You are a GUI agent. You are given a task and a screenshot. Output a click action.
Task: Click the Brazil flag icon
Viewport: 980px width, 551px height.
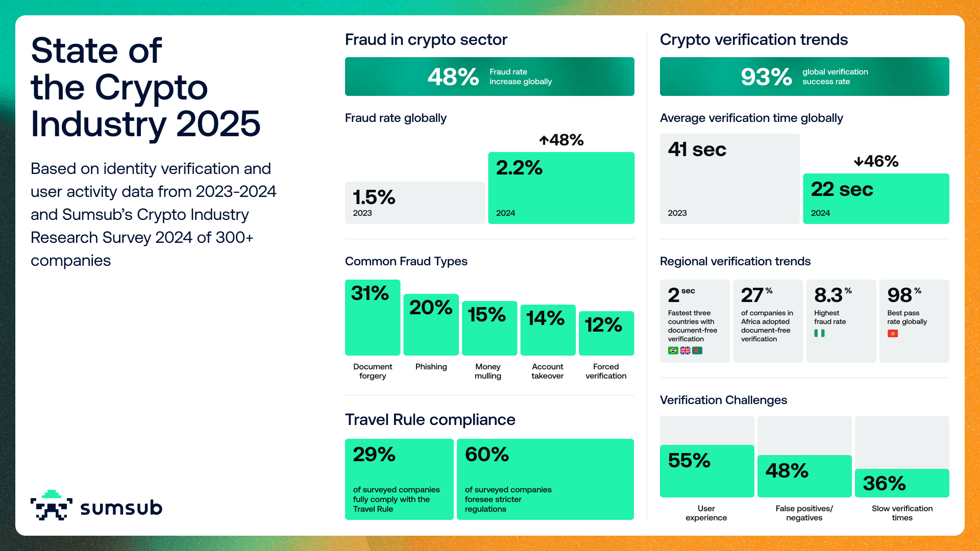click(x=673, y=350)
